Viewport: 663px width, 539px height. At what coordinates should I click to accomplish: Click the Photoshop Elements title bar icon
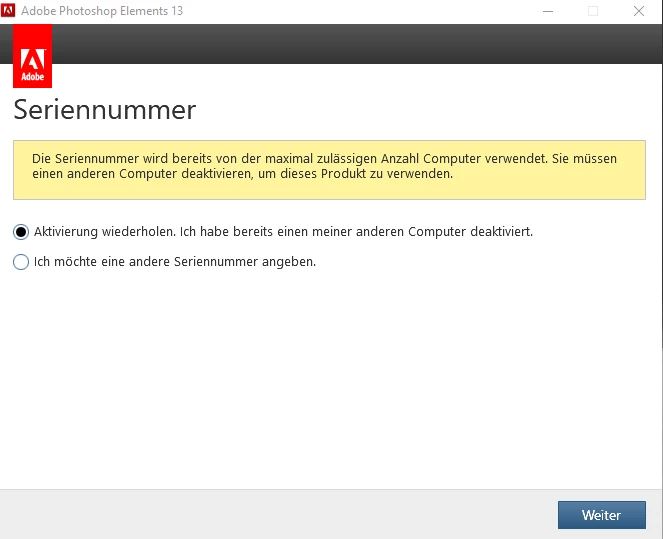pos(8,11)
